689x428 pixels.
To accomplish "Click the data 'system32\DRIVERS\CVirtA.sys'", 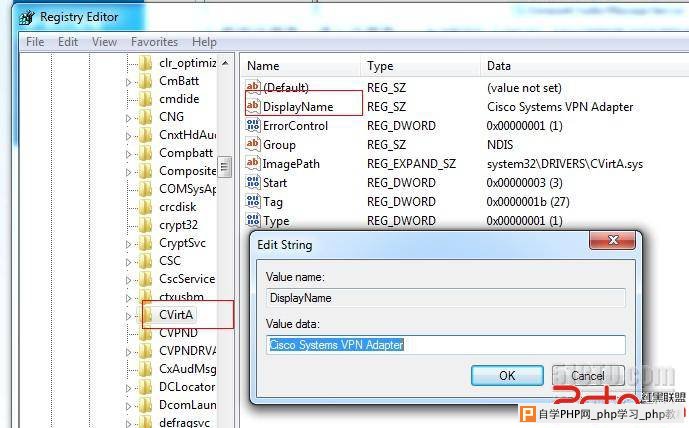I will click(x=565, y=164).
